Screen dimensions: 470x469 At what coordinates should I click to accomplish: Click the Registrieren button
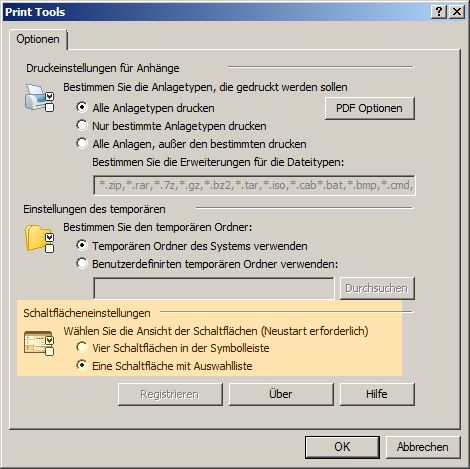pyautogui.click(x=170, y=394)
